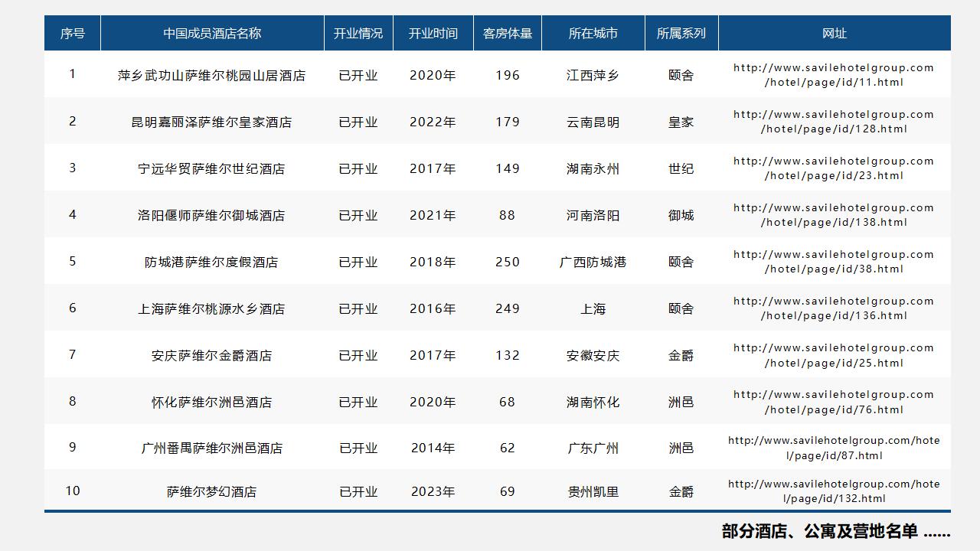Click opening year 2022年
This screenshot has height=551, width=980.
click(x=433, y=122)
